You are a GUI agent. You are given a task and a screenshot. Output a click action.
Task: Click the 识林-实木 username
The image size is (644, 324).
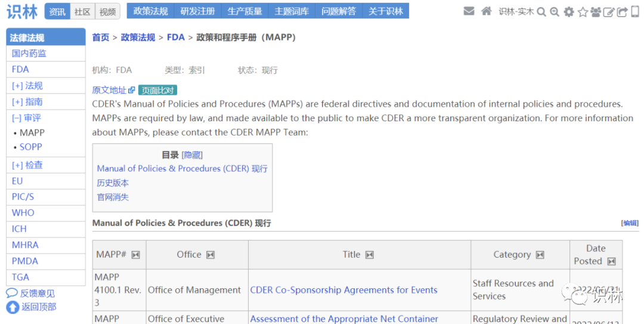click(516, 11)
